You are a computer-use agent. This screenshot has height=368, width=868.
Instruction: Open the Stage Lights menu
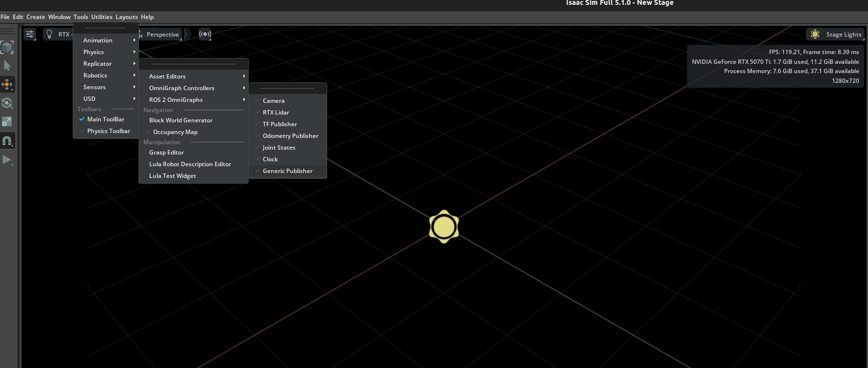[835, 34]
